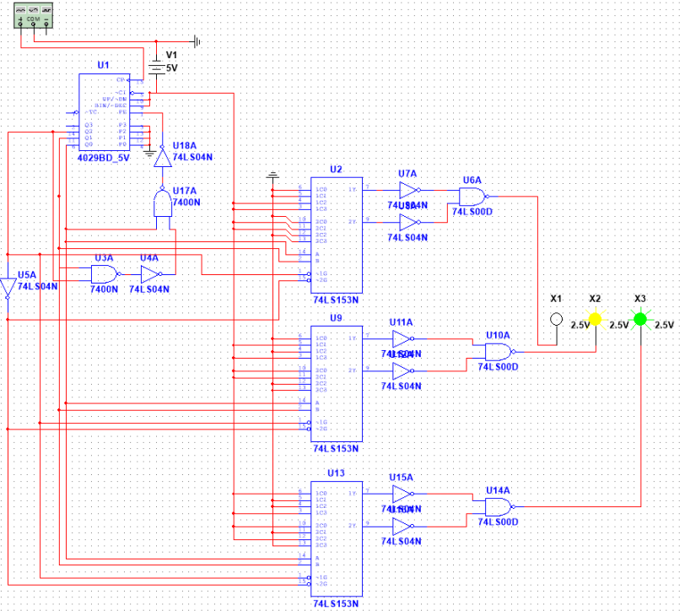
Task: Select the U13 74LS153N multiplexer
Action: coord(337,538)
